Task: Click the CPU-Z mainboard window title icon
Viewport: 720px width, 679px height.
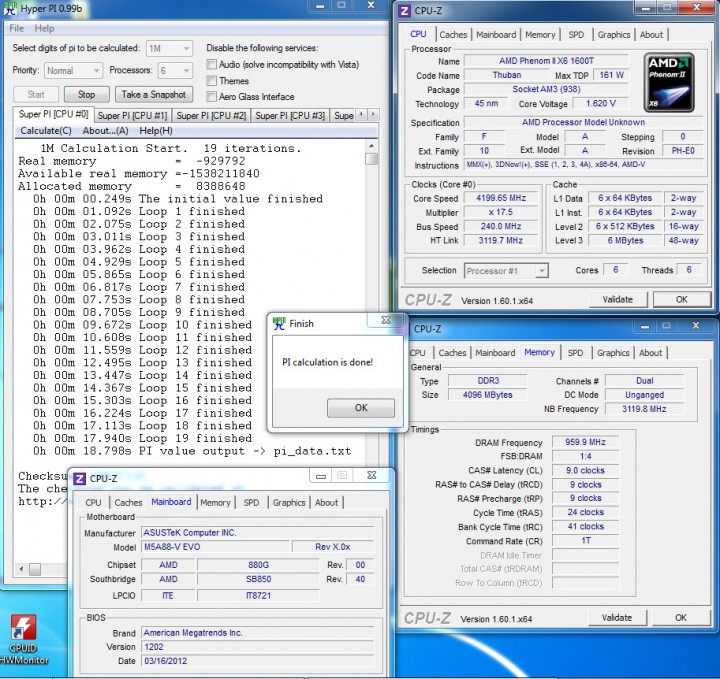Action: [x=79, y=479]
